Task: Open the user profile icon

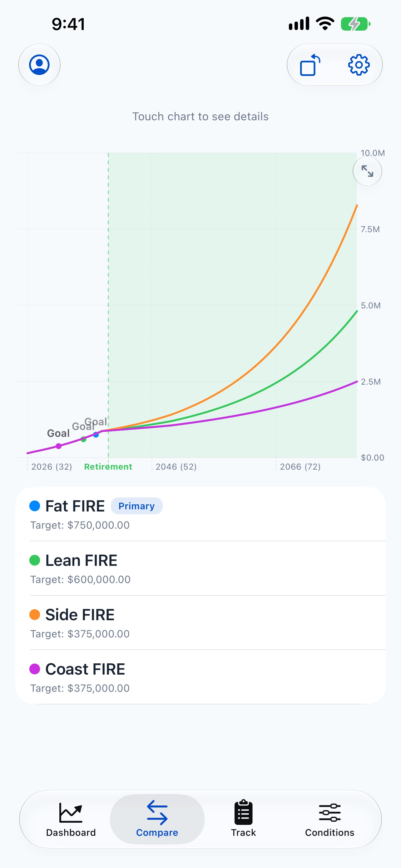Action: pos(39,65)
